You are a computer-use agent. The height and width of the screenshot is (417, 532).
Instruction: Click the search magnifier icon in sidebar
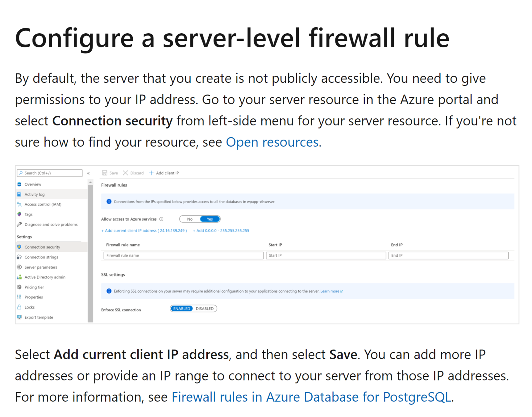[x=21, y=173]
